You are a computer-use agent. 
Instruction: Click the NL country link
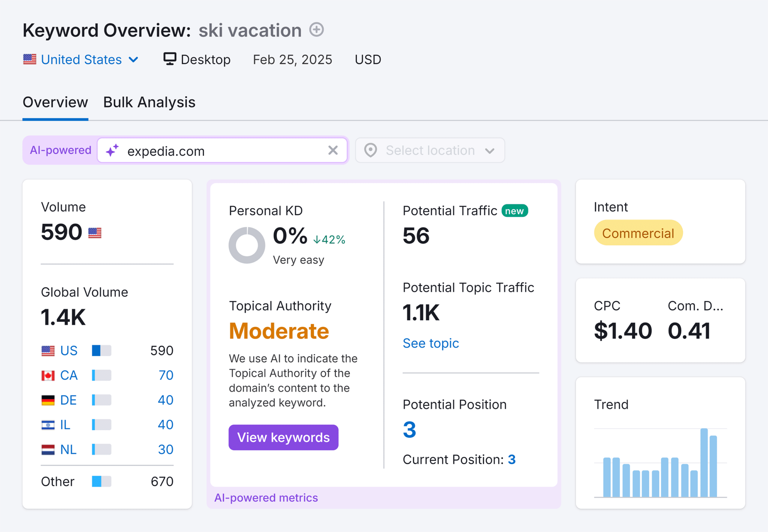[68, 449]
